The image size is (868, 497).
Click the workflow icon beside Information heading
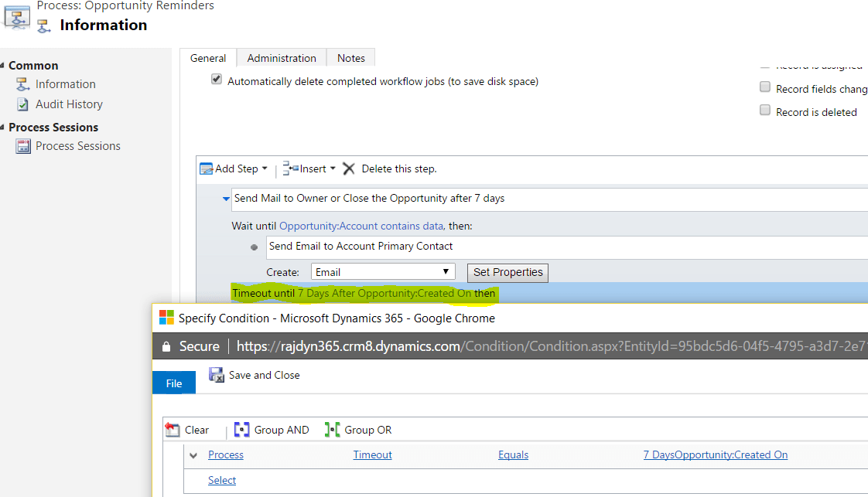tap(44, 26)
